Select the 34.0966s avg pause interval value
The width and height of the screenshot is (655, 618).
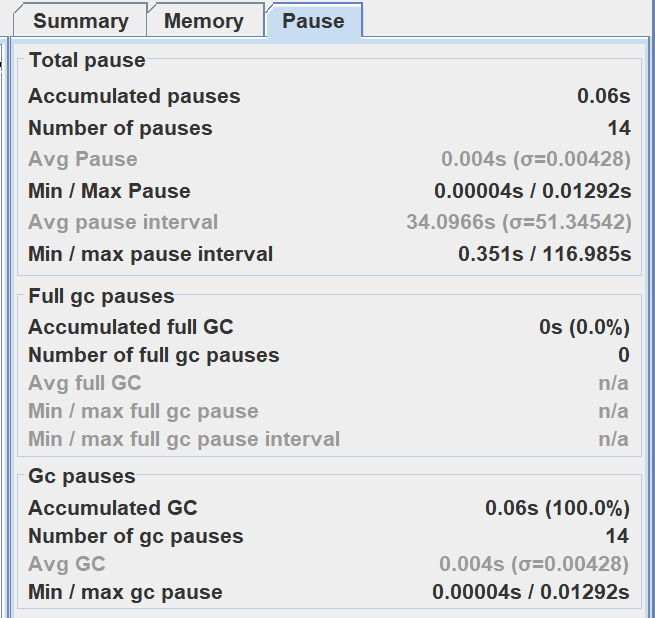[518, 222]
